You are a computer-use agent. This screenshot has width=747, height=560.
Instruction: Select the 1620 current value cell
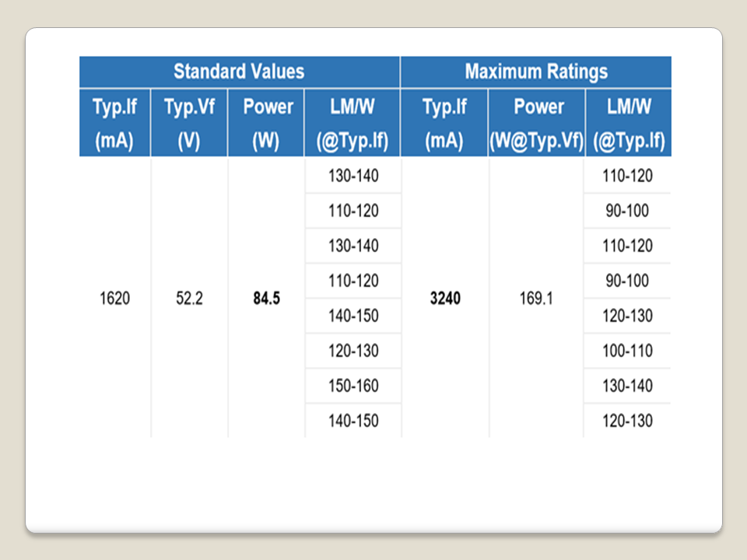pos(115,298)
